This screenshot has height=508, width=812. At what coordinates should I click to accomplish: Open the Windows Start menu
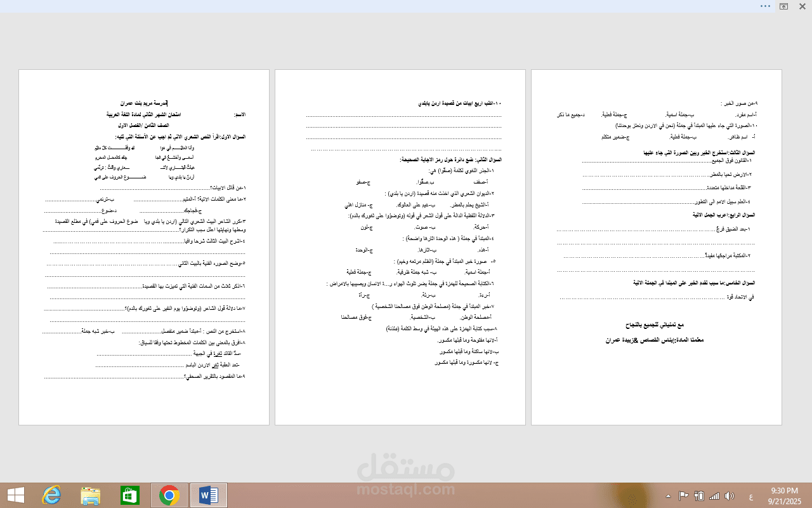pos(16,495)
